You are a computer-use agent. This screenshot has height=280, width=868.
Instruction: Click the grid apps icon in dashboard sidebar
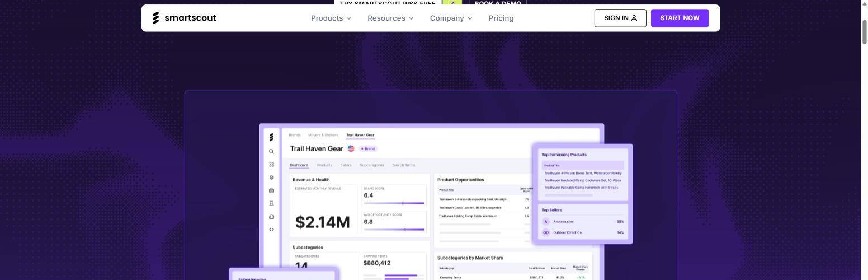(272, 165)
